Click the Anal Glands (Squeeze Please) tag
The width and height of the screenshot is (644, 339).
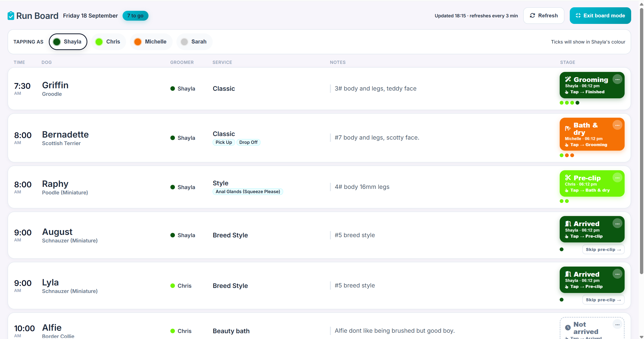click(248, 192)
